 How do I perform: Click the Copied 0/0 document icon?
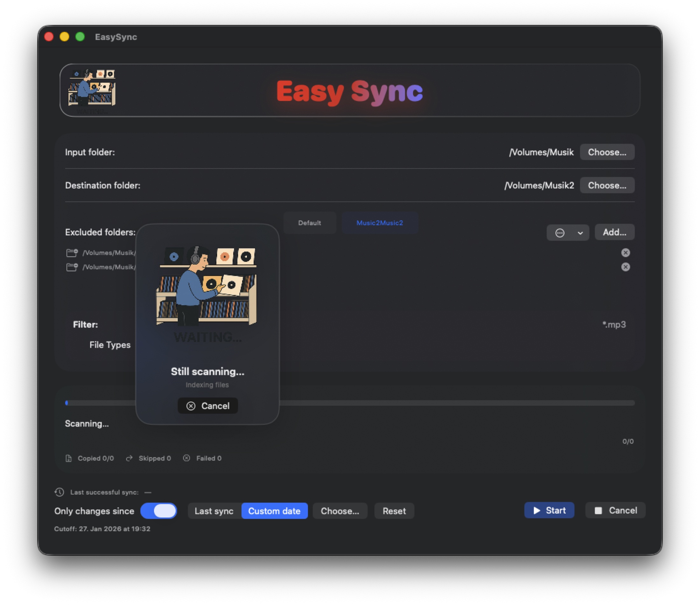pyautogui.click(x=69, y=458)
